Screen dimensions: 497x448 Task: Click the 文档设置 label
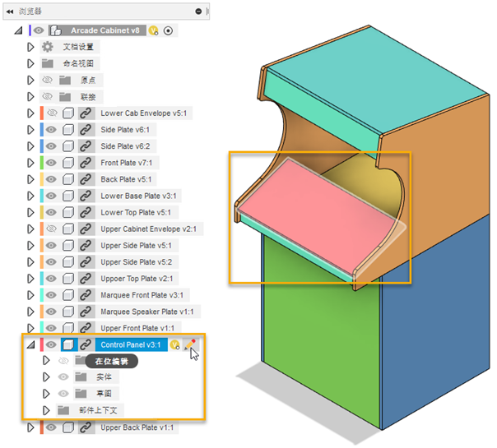(78, 47)
